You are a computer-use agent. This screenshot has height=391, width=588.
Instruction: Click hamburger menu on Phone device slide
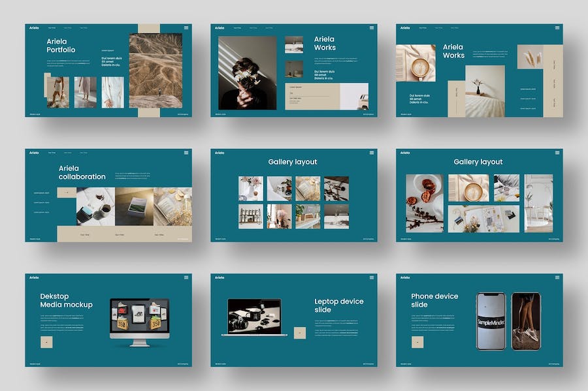click(557, 277)
